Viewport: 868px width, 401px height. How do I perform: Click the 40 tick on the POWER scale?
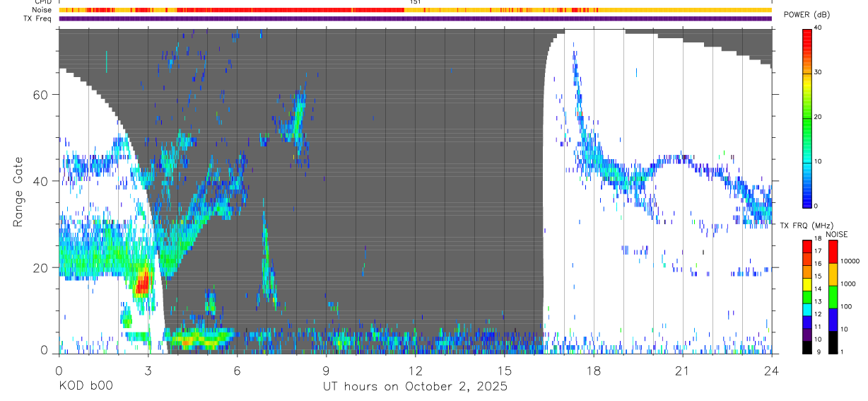click(817, 28)
